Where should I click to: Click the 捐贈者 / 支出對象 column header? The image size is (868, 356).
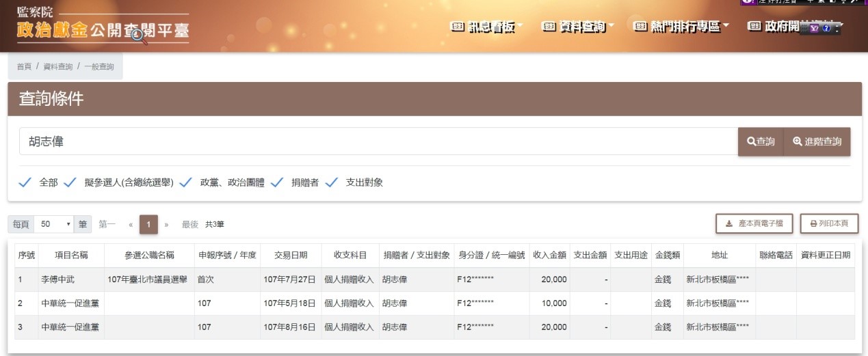click(x=417, y=255)
